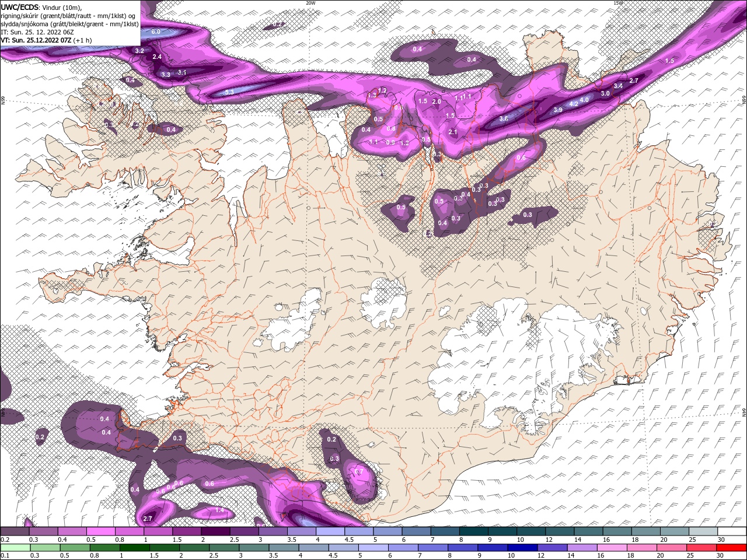Click the '5.3' precipitation value on the map

[x=229, y=92]
